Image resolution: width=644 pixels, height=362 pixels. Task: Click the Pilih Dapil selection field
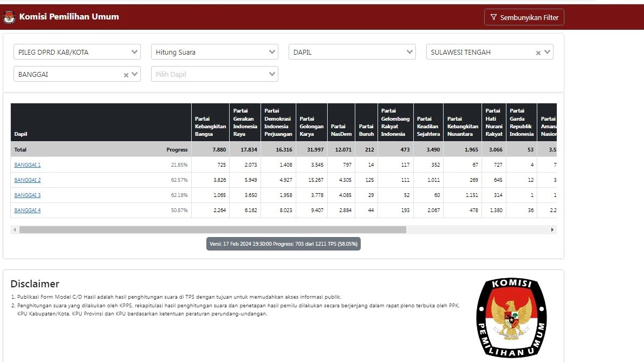pos(209,74)
